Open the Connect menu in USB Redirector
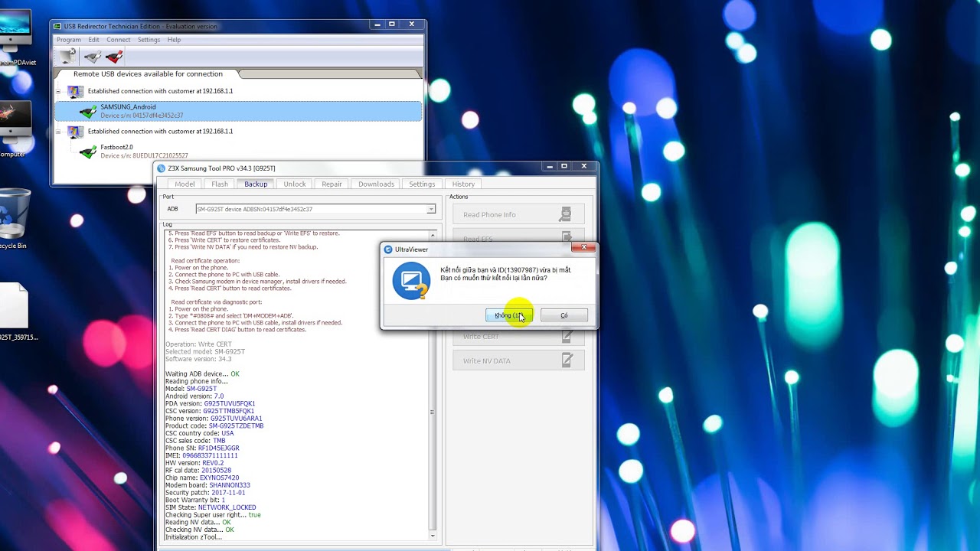The height and width of the screenshot is (551, 980). 119,40
